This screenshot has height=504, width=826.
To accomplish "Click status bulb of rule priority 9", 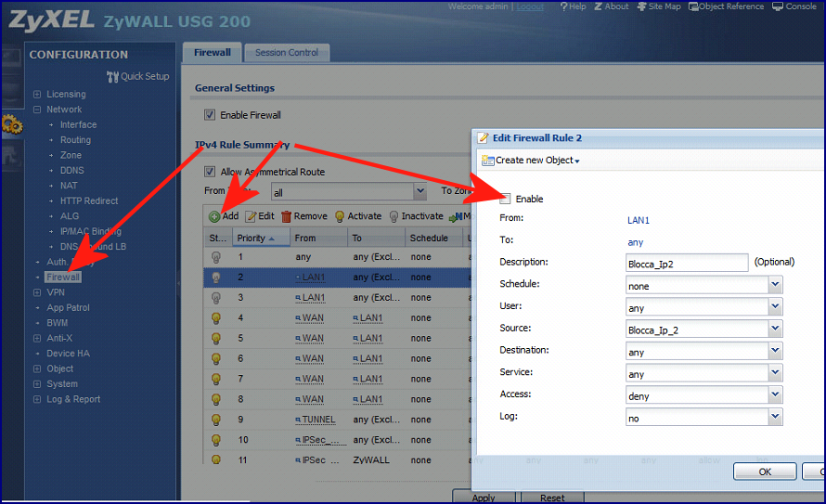I will click(216, 420).
